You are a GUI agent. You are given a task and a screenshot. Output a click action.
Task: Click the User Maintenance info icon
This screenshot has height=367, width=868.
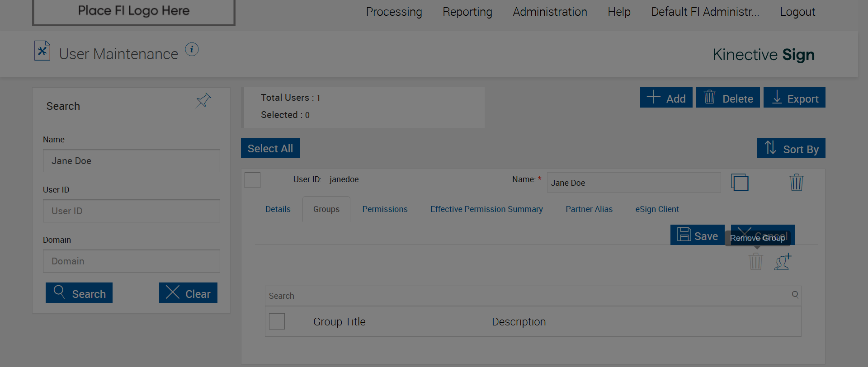click(192, 49)
